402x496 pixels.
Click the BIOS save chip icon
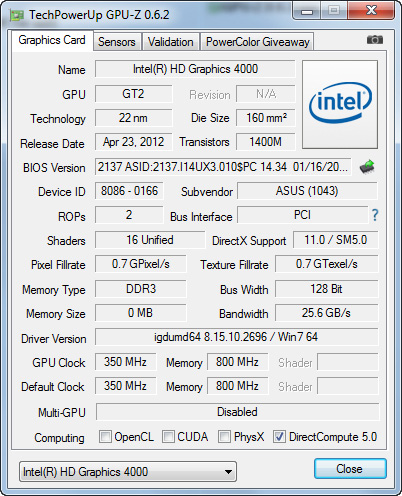367,167
